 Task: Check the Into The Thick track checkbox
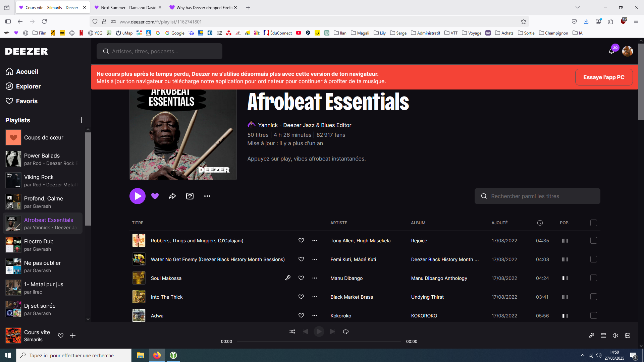click(593, 297)
